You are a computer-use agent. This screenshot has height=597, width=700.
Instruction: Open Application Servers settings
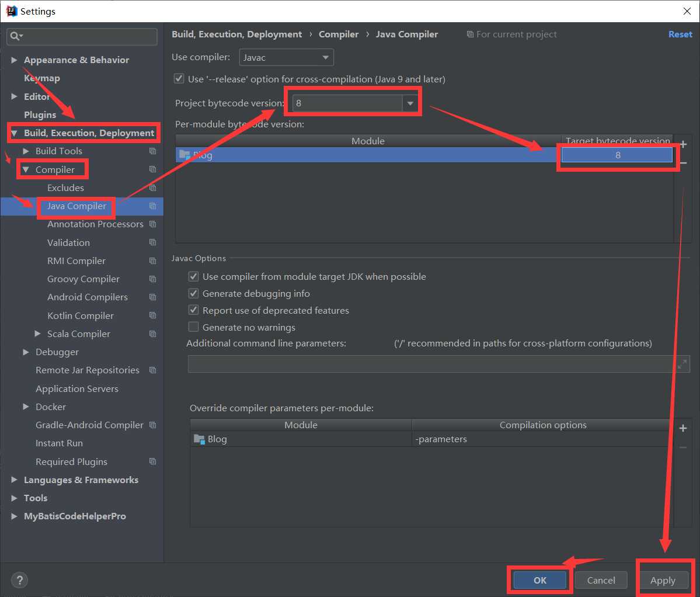(77, 389)
